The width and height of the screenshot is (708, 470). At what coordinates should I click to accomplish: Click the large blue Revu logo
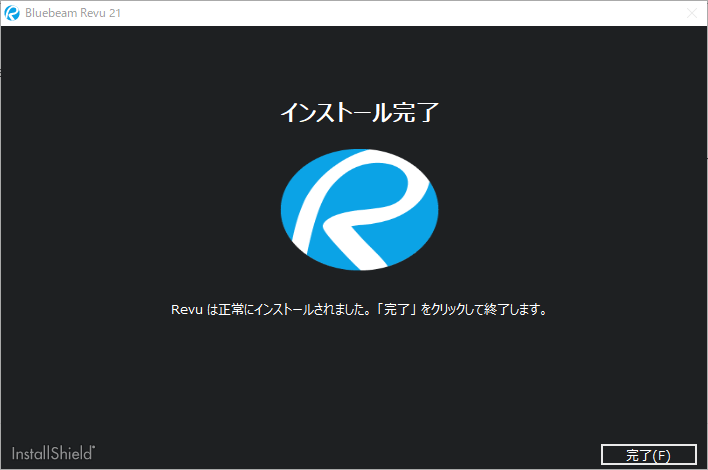point(359,209)
